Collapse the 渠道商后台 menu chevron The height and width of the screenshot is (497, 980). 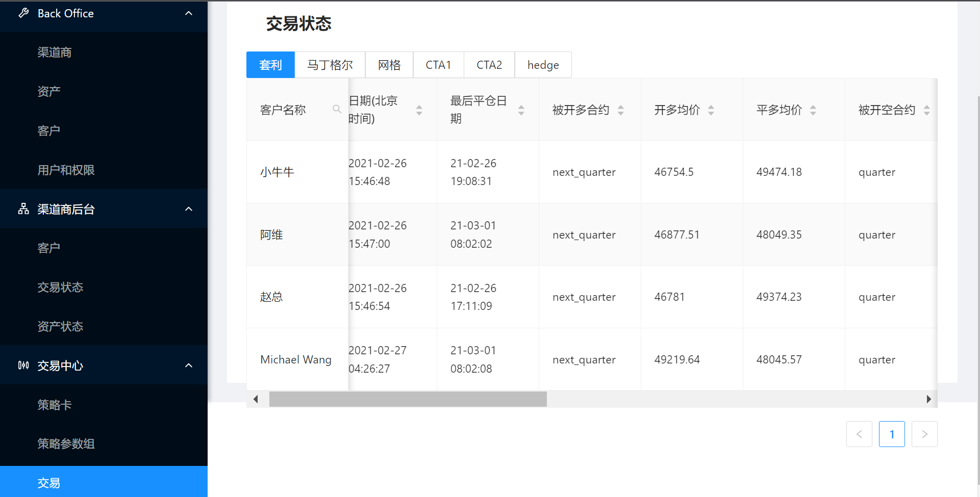[x=189, y=209]
